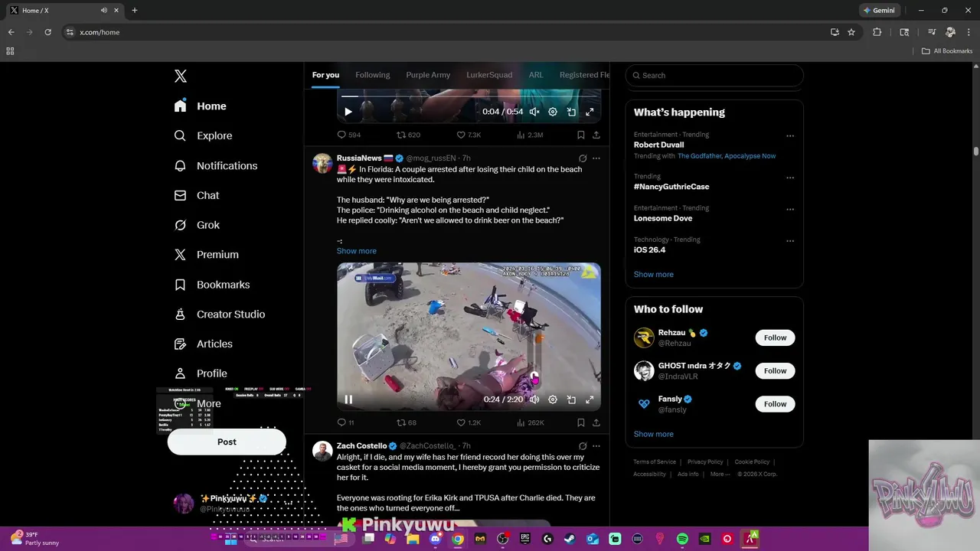Bookmark the post with 2.3M views

[581, 135]
